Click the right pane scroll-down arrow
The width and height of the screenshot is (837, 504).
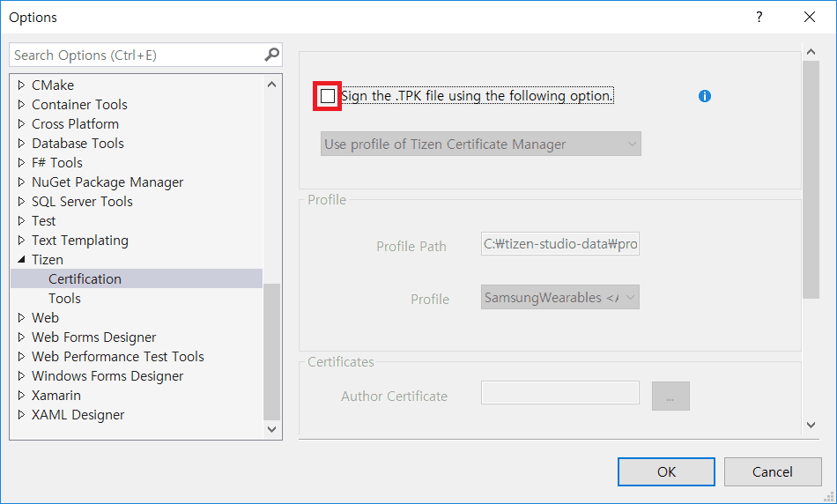(811, 425)
